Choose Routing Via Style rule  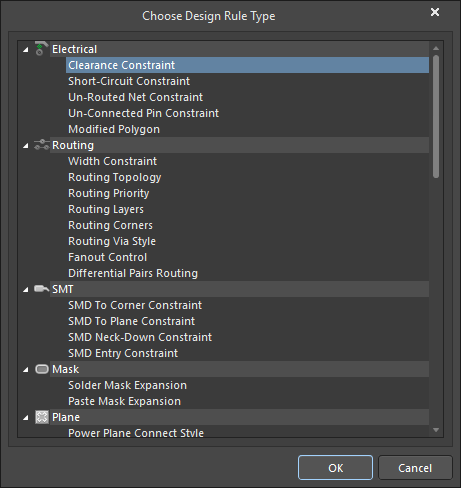112,241
